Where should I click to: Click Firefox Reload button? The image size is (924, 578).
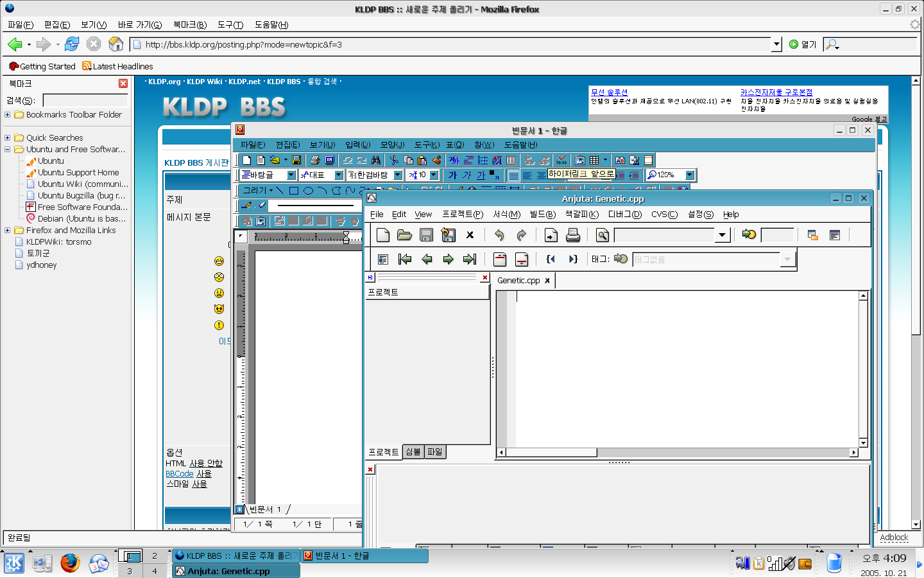coord(72,44)
